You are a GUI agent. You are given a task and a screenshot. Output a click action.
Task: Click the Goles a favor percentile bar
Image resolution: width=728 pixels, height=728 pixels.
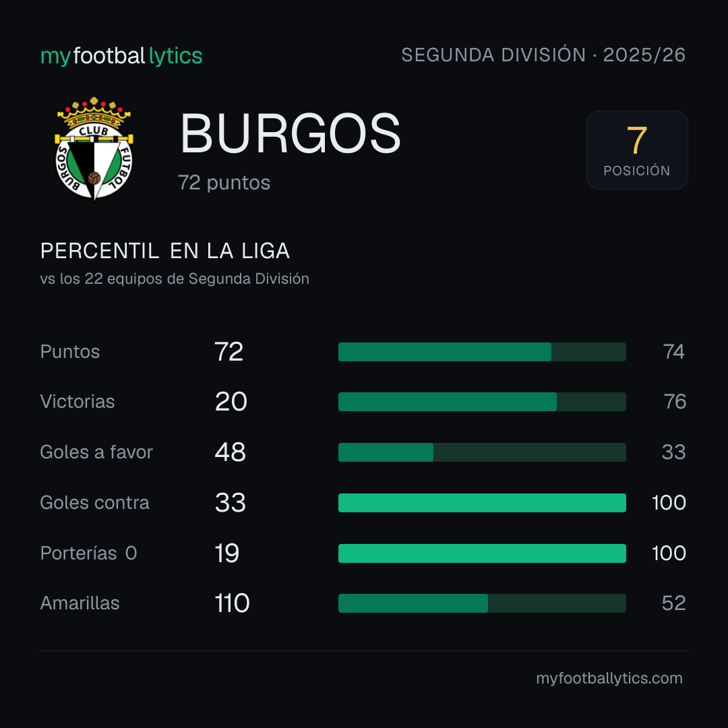point(482,452)
